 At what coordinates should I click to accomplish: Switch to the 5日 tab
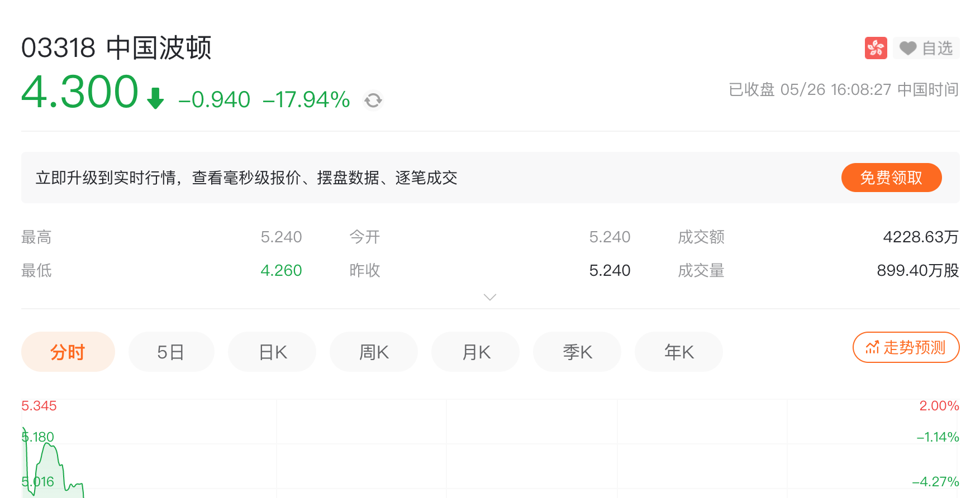coord(171,352)
